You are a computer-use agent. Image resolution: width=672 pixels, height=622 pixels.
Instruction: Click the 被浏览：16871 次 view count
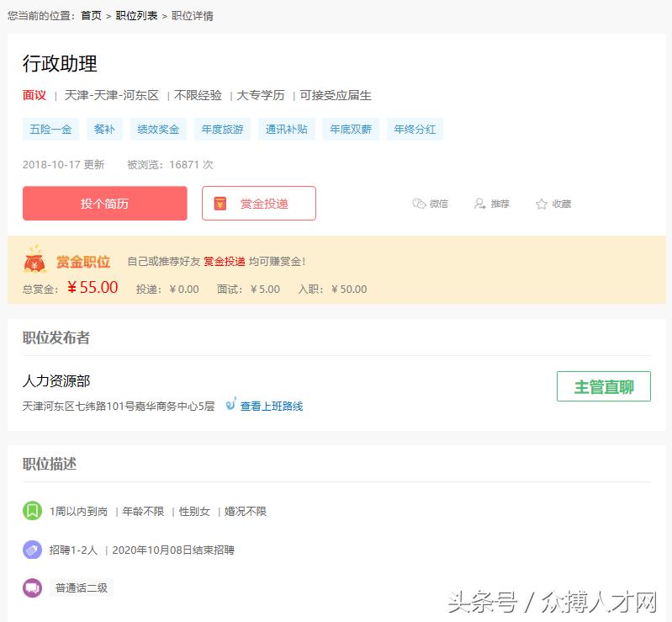(x=170, y=165)
